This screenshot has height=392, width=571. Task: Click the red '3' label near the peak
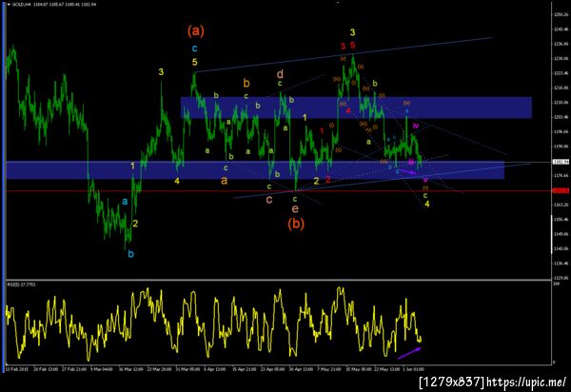click(x=343, y=46)
